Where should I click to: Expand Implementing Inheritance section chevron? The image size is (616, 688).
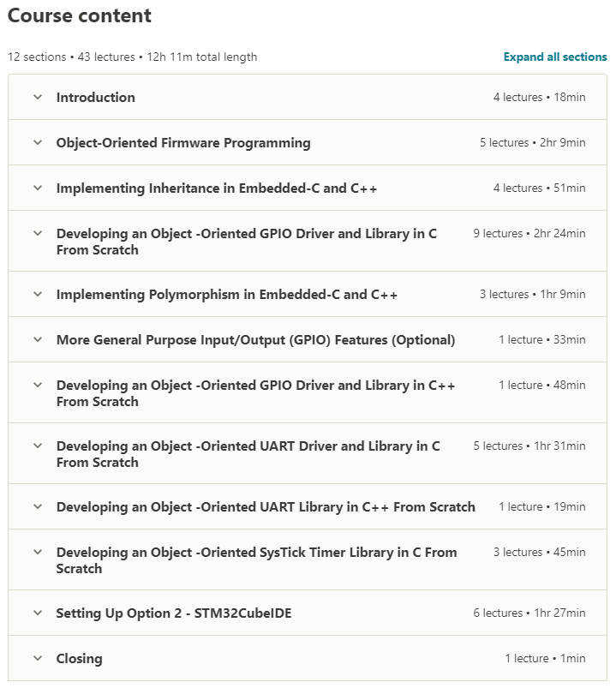(x=38, y=188)
